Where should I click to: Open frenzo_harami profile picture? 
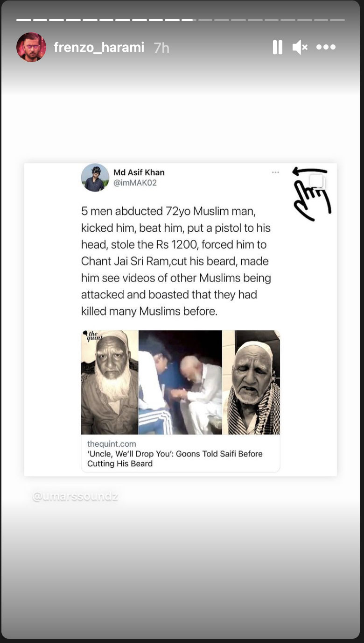pos(31,47)
